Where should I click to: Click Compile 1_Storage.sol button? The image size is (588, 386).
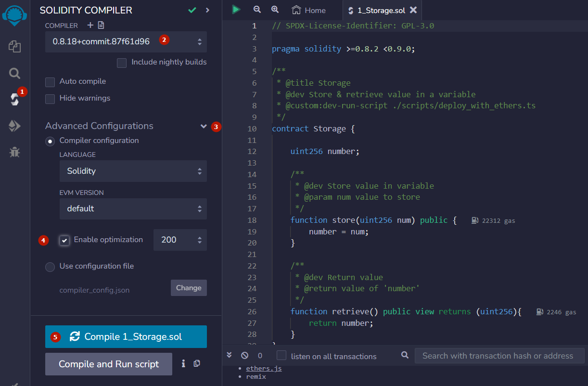(x=126, y=337)
